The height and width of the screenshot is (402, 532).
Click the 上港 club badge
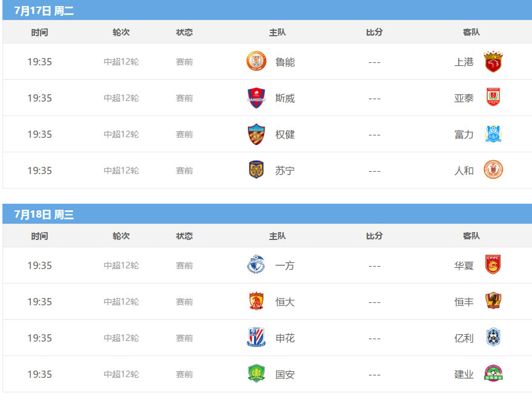(493, 62)
